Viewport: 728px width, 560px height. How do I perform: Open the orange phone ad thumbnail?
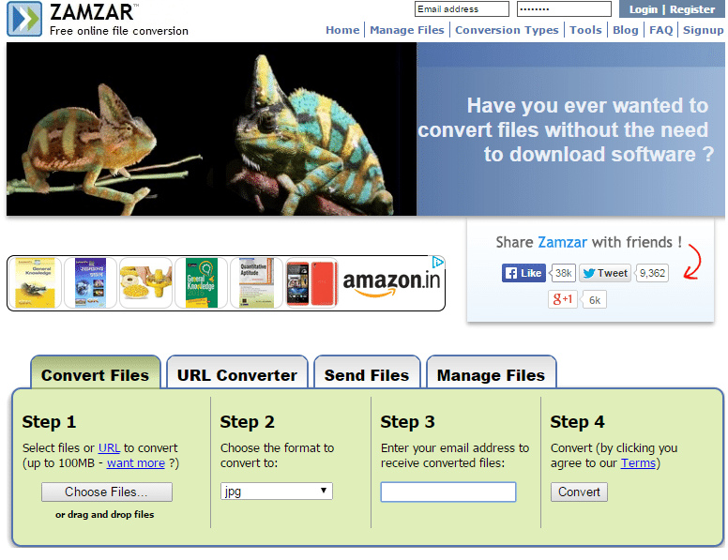tap(311, 282)
